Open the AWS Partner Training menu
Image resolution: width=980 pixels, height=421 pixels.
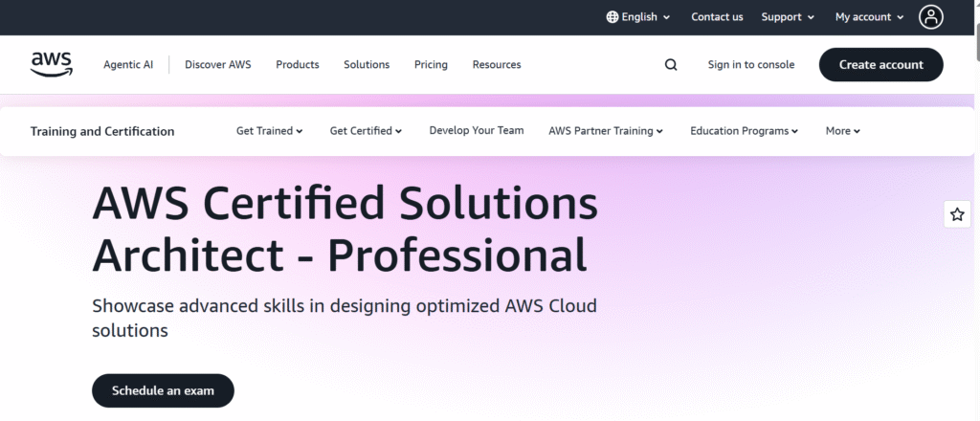click(x=606, y=130)
